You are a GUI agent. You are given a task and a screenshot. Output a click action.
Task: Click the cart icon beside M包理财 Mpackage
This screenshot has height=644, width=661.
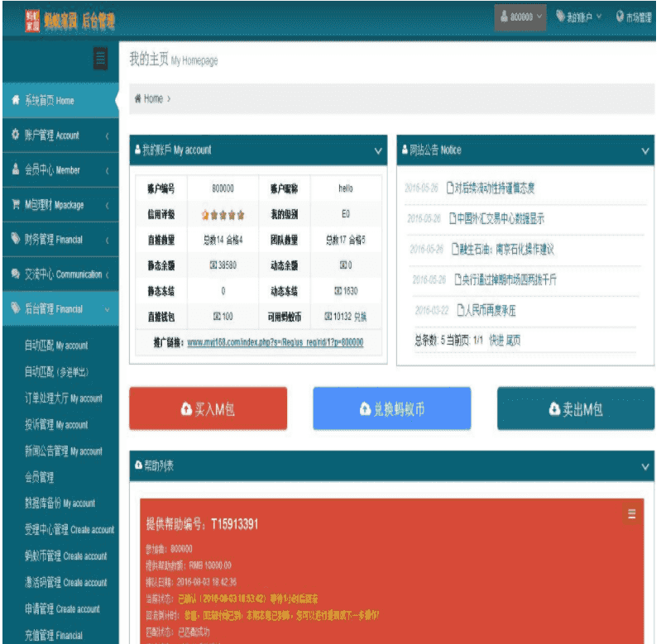coord(16,204)
